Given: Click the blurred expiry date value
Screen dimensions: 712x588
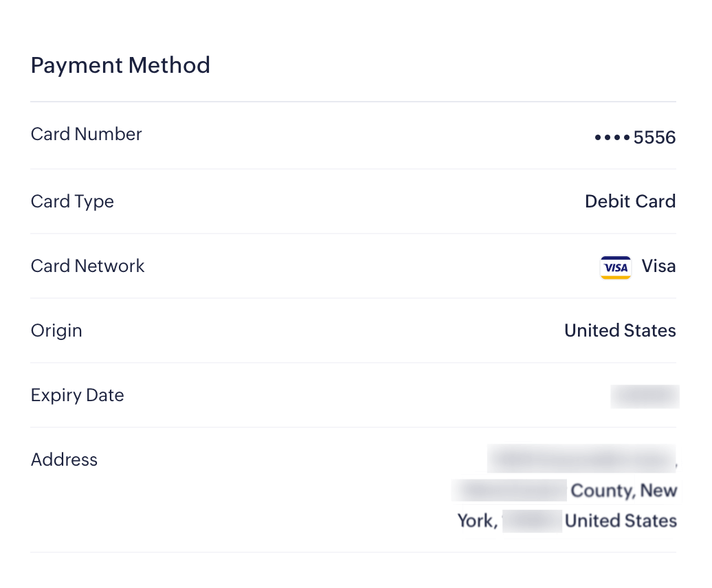Looking at the screenshot, I should (645, 396).
